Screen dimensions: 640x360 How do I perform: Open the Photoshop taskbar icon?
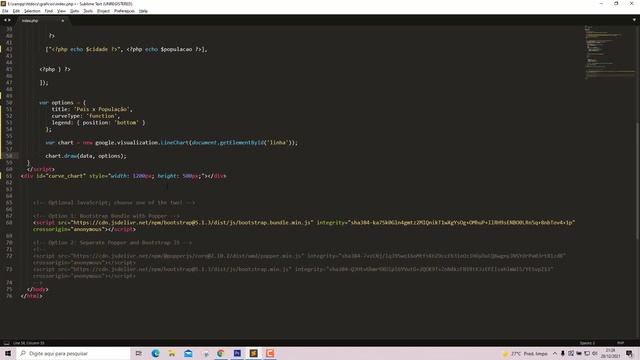pyautogui.click(x=237, y=353)
